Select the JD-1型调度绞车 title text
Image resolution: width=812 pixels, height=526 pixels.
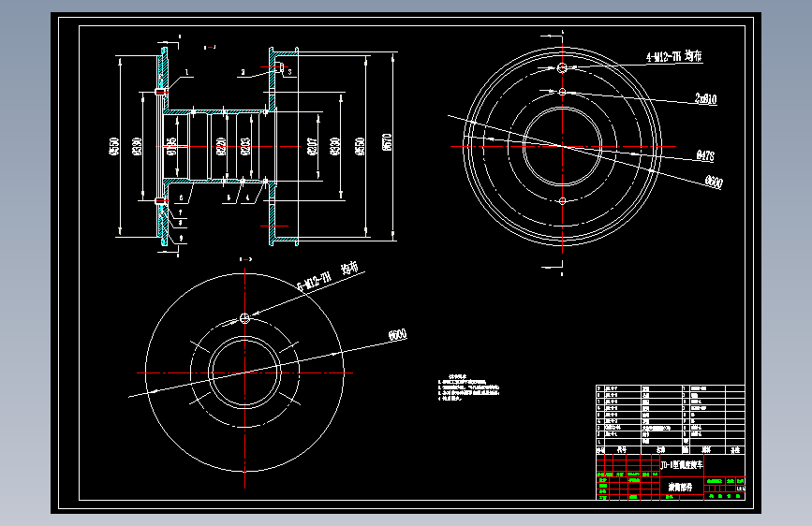[682, 464]
